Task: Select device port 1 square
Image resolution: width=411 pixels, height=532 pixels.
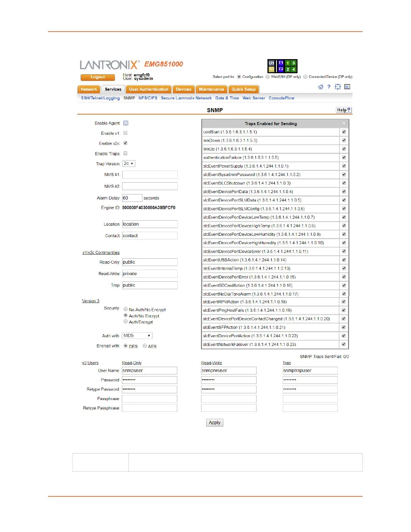Action: 288,63
